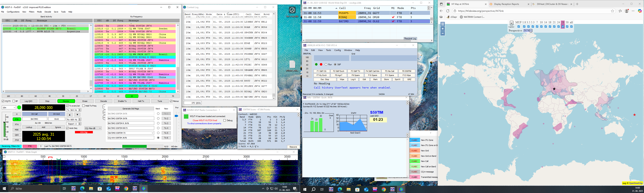Zoom out on the HF map
The image size is (644, 193).
click(x=443, y=33)
